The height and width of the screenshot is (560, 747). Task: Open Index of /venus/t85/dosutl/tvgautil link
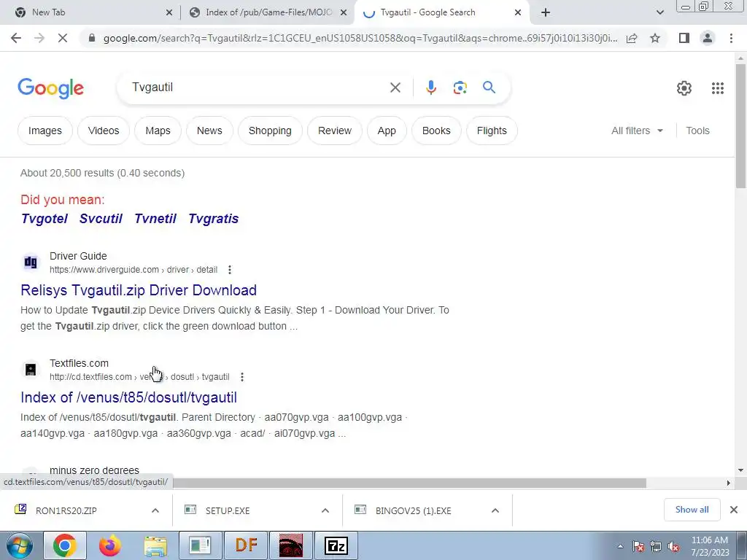[128, 397]
